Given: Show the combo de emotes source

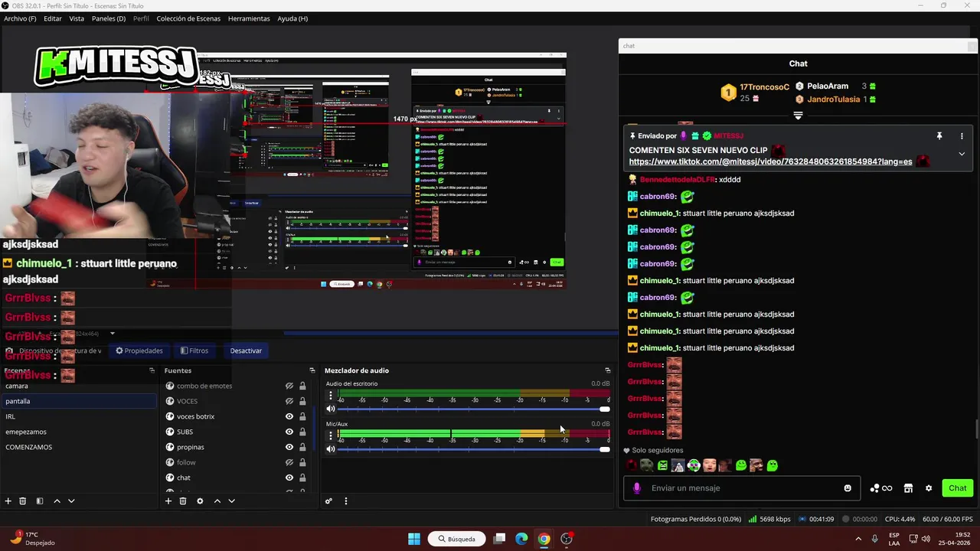Looking at the screenshot, I should 289,386.
